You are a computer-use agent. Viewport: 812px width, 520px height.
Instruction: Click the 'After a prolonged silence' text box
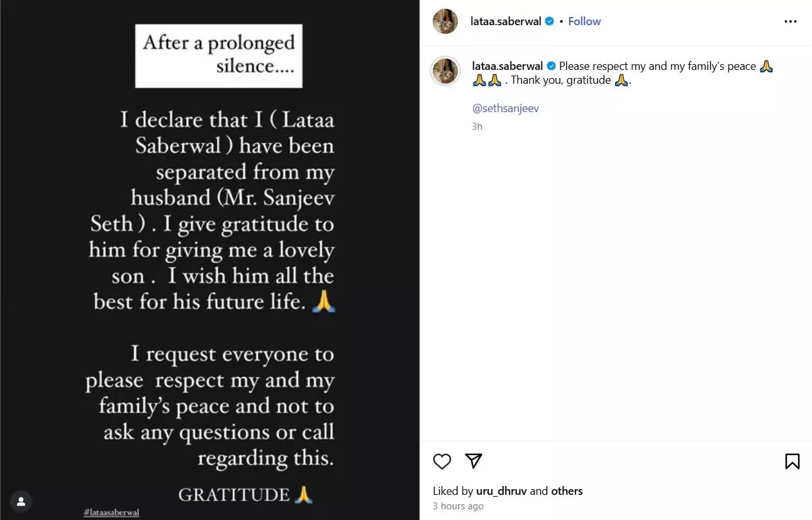click(x=219, y=55)
